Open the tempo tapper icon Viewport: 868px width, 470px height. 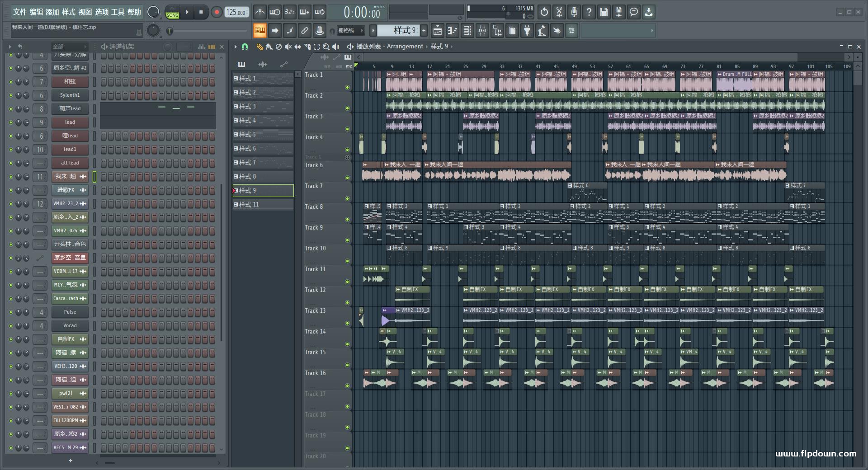[542, 31]
